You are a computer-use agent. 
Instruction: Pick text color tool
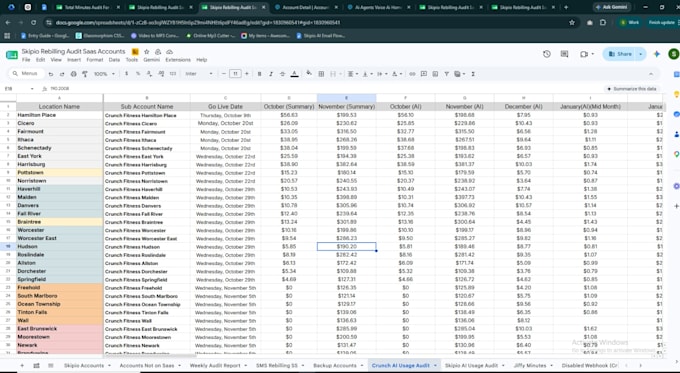[x=294, y=74]
